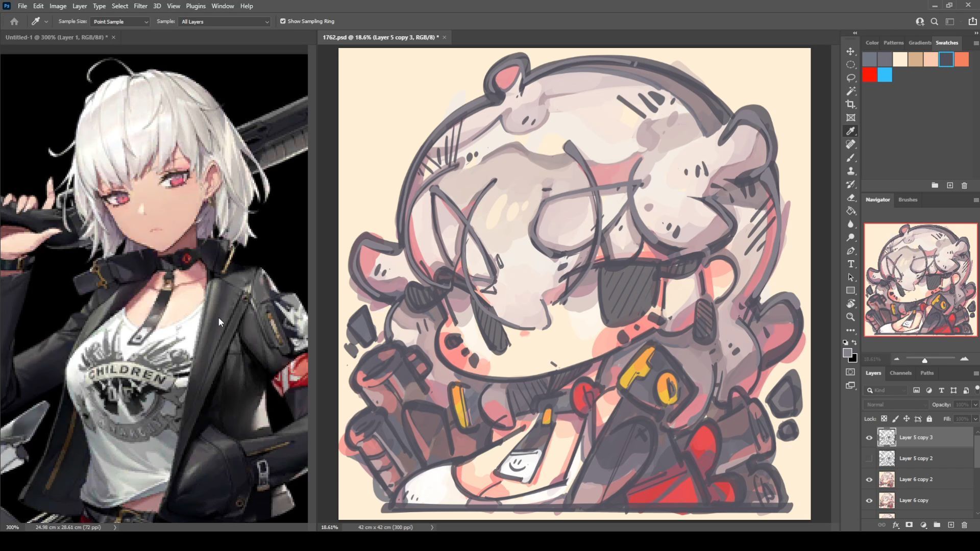
Task: Open Sample All Layers dropdown
Action: [224, 22]
